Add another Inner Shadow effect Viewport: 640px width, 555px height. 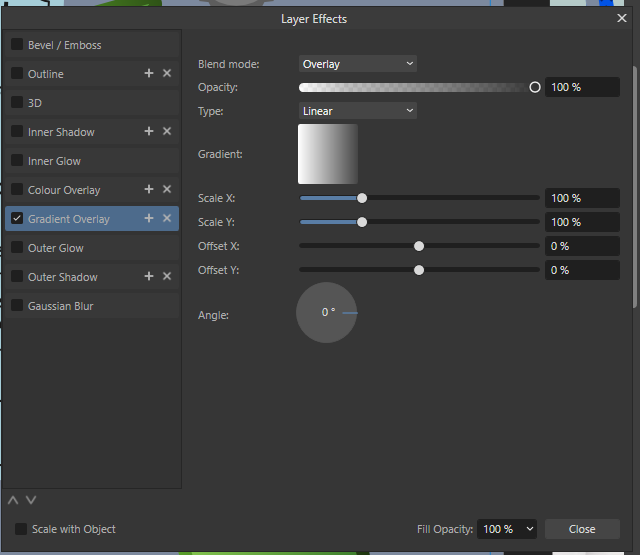[149, 132]
